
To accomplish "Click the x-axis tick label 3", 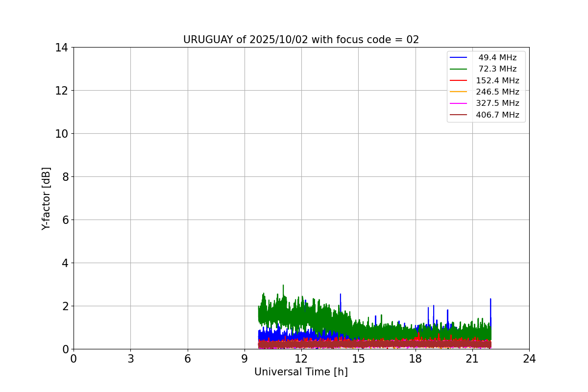I will tap(130, 359).
